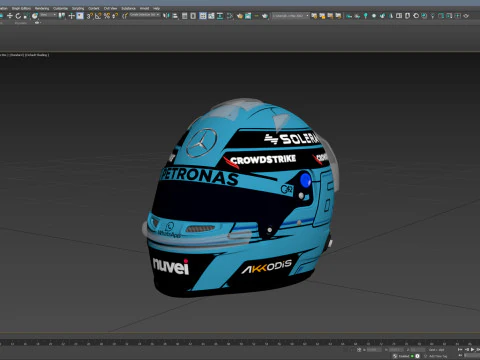Click the Previous Frame button

467,349
